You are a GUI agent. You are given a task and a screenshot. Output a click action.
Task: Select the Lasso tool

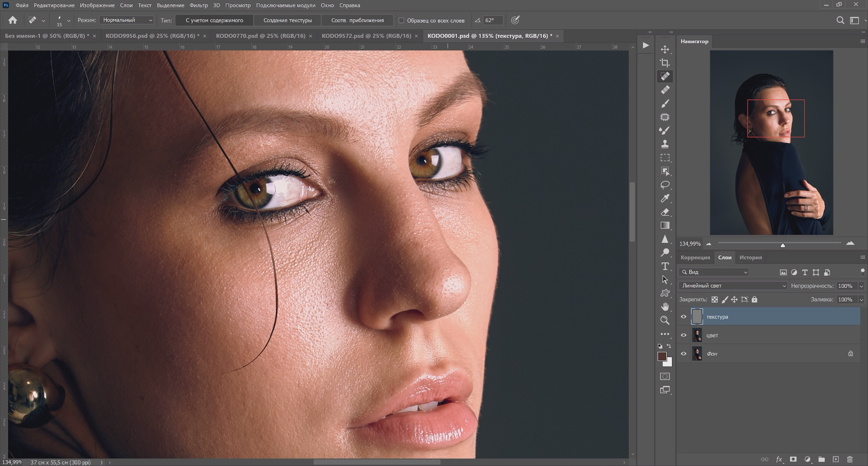point(665,185)
